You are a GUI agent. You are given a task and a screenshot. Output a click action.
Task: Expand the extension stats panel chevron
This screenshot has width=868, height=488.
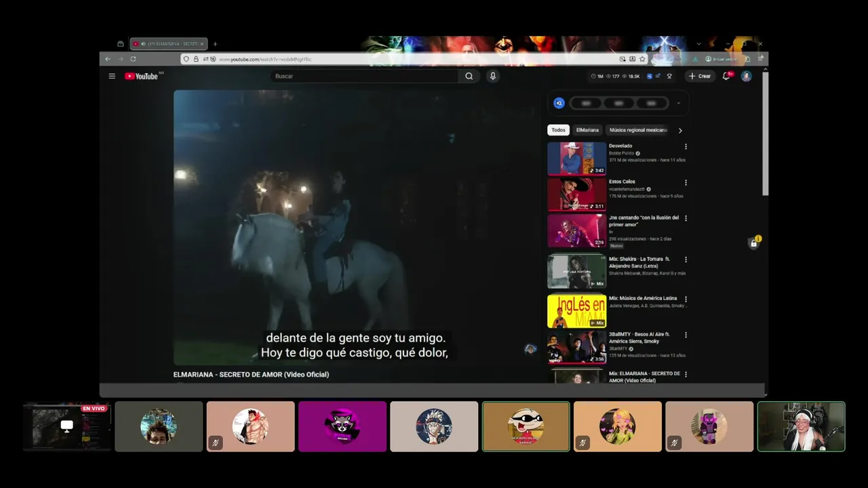(678, 103)
